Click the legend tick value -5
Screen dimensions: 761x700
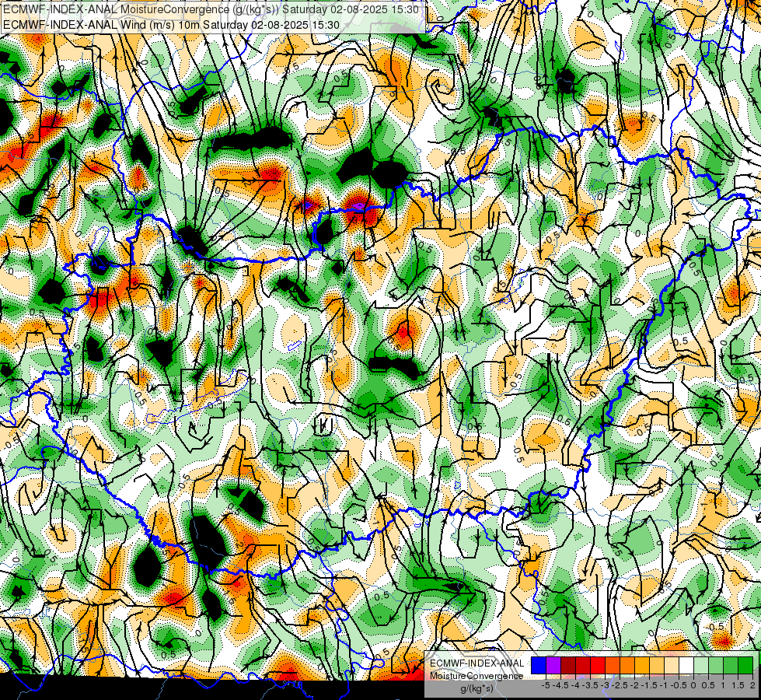pos(546,685)
